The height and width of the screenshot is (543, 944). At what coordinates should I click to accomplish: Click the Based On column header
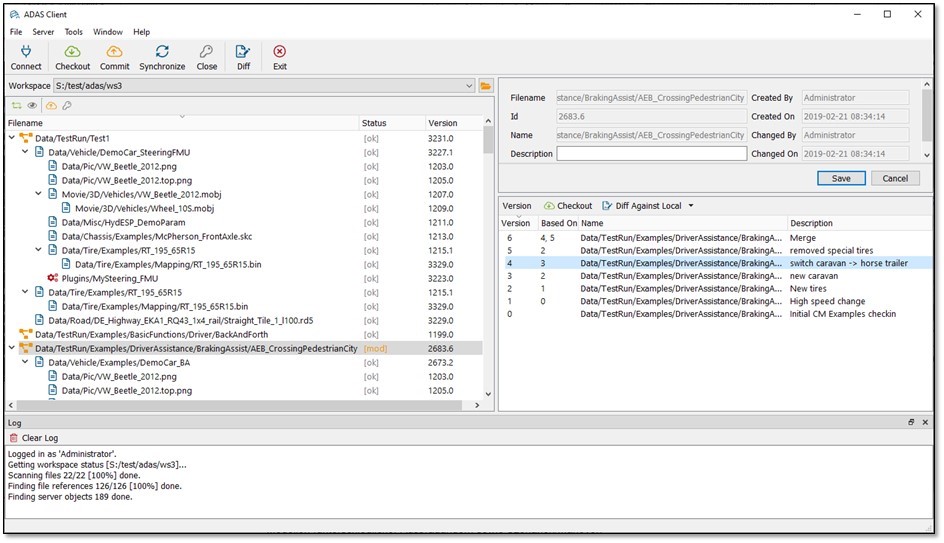[559, 223]
